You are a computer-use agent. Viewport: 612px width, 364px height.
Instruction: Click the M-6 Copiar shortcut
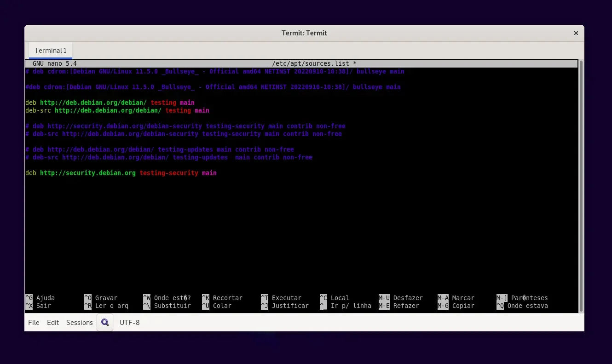coord(456,306)
